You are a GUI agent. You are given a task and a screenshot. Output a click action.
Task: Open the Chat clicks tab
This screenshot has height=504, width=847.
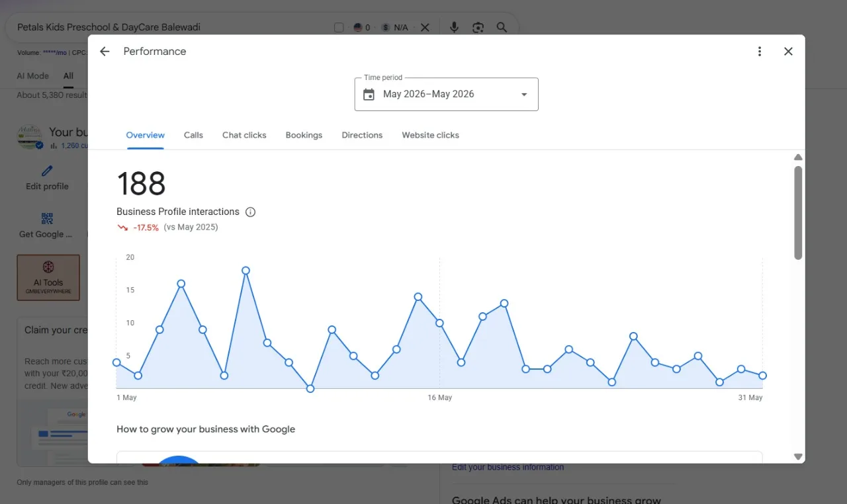tap(244, 135)
